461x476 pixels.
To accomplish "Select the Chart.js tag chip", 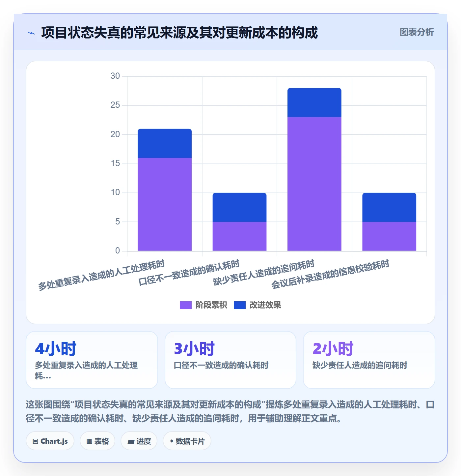I will click(x=50, y=441).
